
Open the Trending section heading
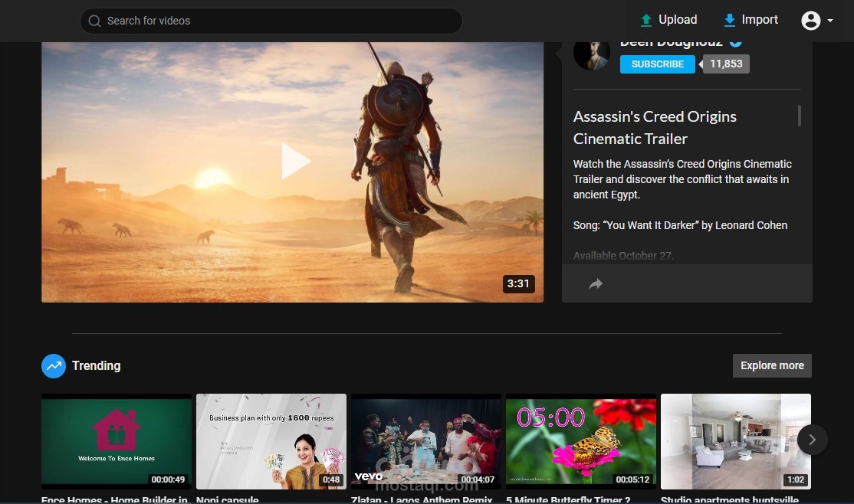click(97, 366)
